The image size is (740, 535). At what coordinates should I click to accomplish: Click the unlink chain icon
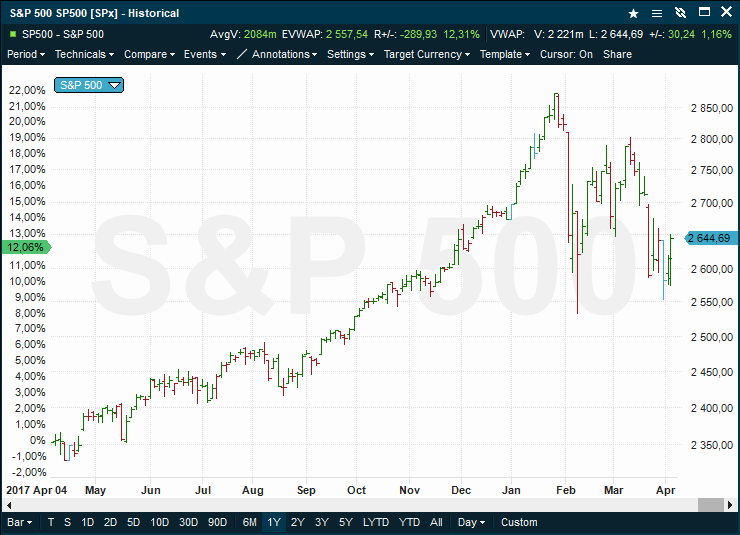(x=680, y=13)
